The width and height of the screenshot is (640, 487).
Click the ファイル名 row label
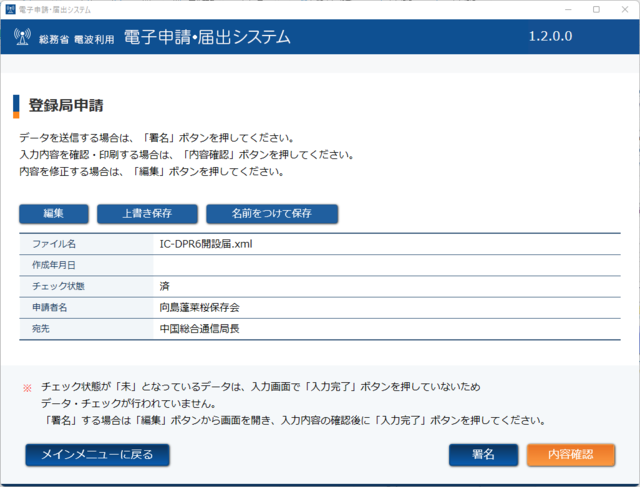click(x=54, y=244)
